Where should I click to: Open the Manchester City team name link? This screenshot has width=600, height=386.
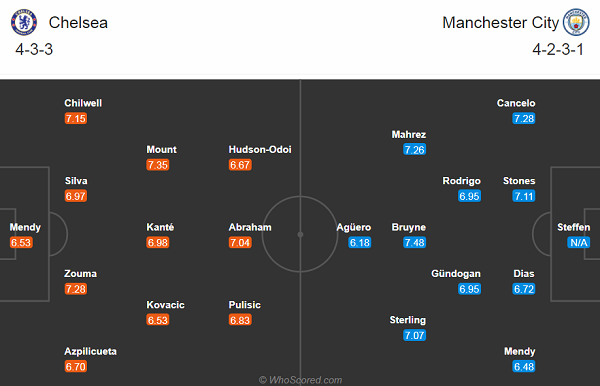pyautogui.click(x=501, y=23)
